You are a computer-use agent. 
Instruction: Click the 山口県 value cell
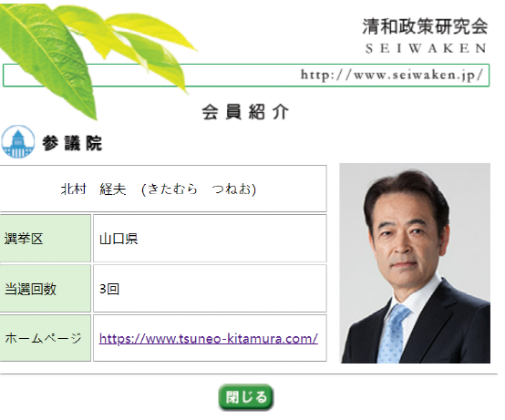click(210, 239)
